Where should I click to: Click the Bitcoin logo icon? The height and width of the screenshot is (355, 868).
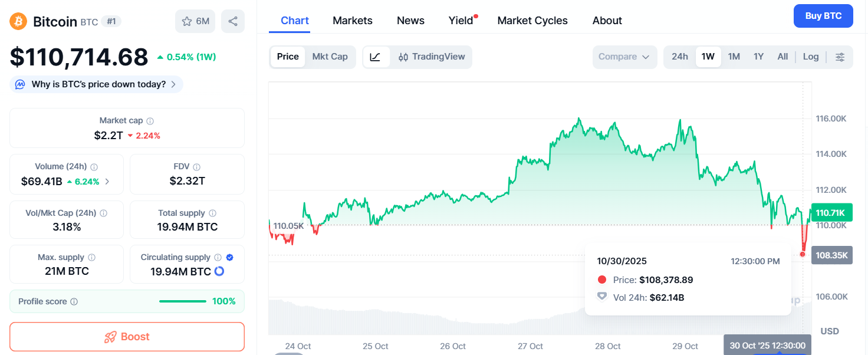(x=19, y=22)
